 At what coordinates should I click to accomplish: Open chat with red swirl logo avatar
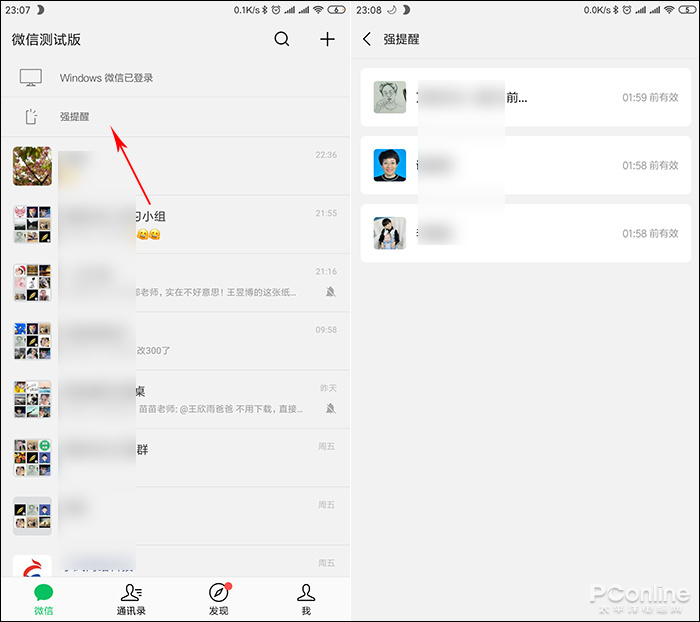[x=175, y=561]
